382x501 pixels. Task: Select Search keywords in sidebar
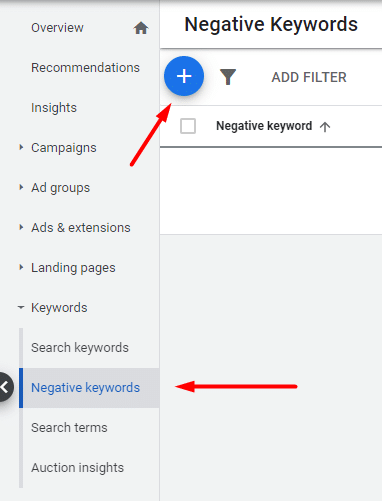[80, 348]
